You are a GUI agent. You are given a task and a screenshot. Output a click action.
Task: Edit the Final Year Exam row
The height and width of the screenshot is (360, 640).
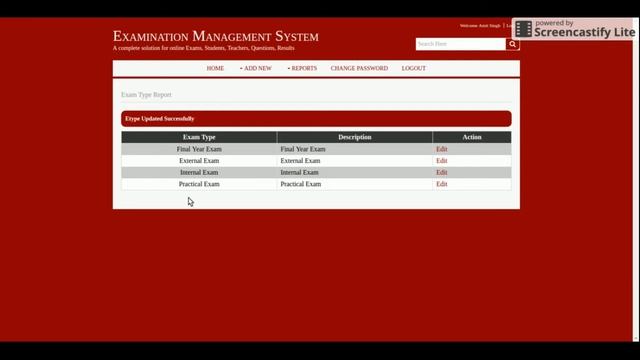(x=442, y=149)
